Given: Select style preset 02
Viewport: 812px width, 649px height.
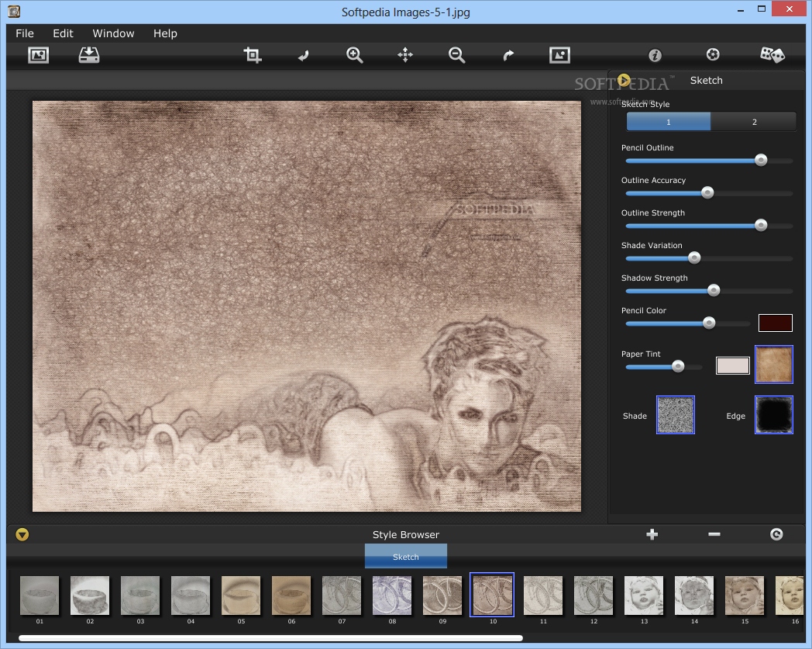Looking at the screenshot, I should [90, 595].
